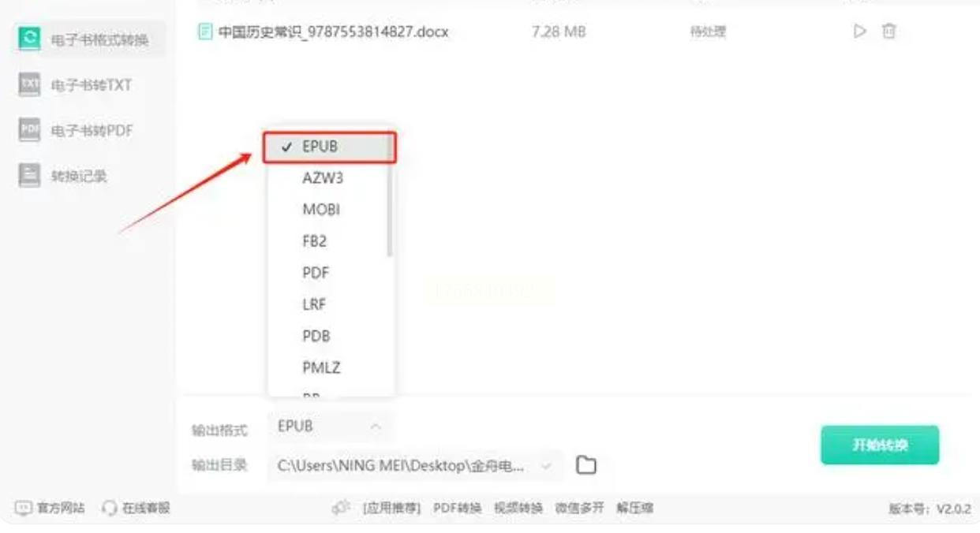
Task: Open the PDF转换 recommended app link
Action: (457, 509)
